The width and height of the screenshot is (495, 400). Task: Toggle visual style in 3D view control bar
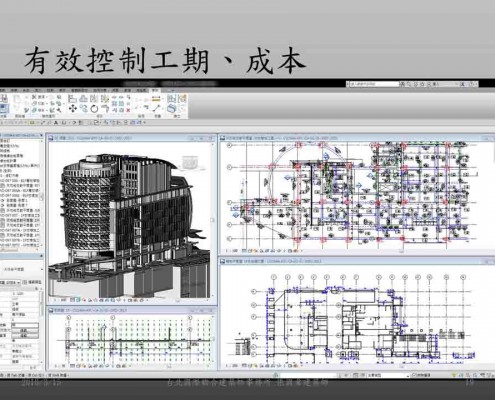pyautogui.click(x=79, y=300)
